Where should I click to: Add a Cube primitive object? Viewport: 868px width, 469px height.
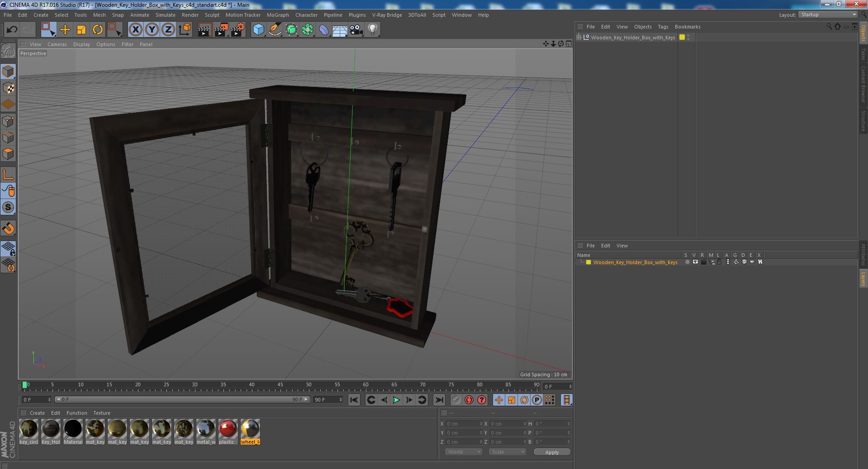[258, 30]
